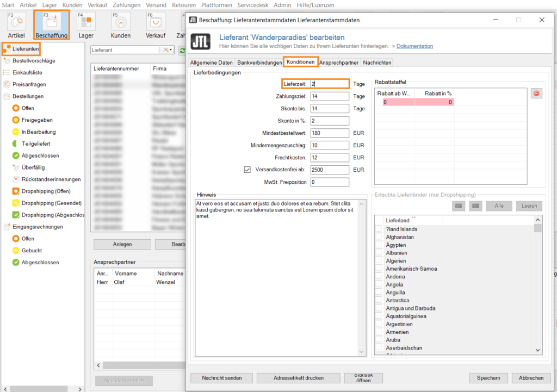557x392 pixels.
Task: Switch to the Bankverbindungen tab
Action: (259, 63)
